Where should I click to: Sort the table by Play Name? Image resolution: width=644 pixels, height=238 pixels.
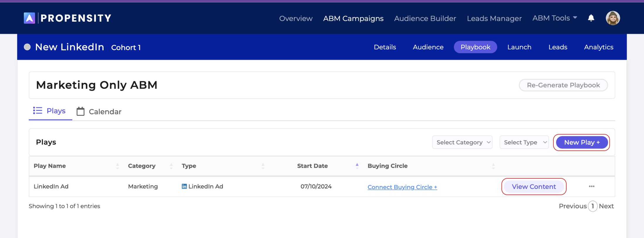pyautogui.click(x=117, y=166)
